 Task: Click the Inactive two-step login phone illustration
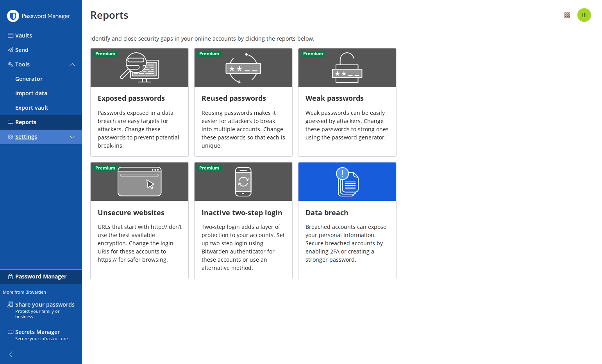[243, 182]
